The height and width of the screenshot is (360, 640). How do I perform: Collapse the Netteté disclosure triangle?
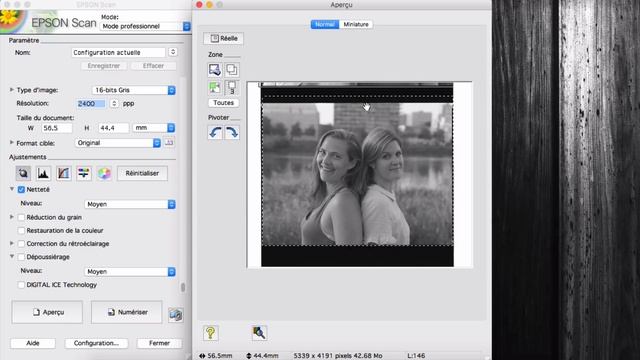[12, 189]
